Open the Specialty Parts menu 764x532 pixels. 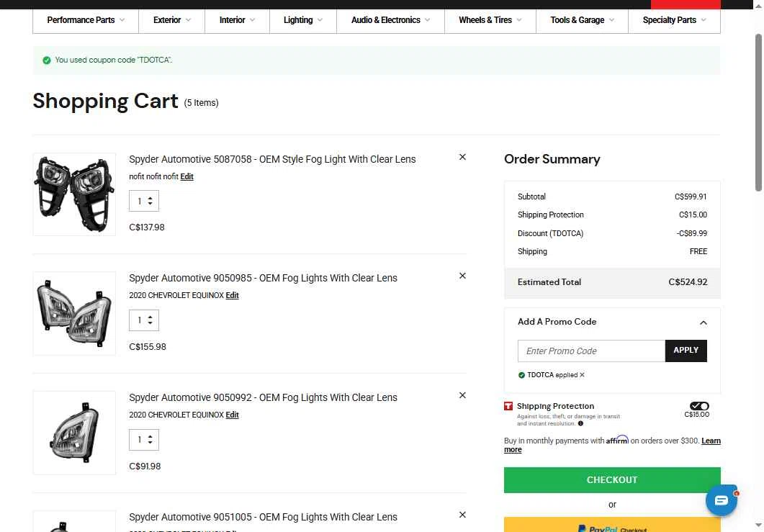click(674, 20)
